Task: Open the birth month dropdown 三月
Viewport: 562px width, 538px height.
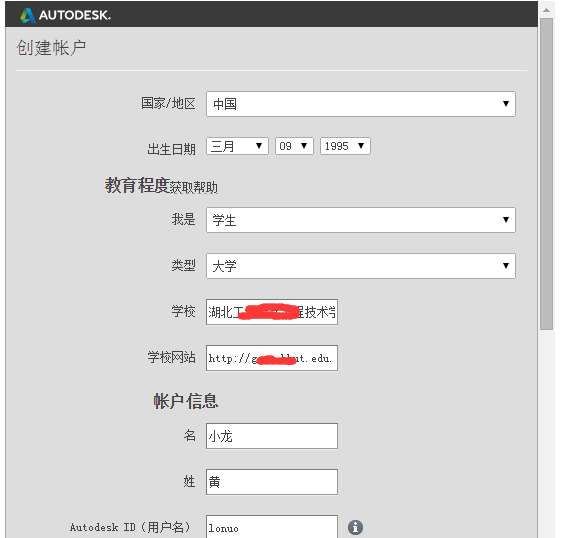Action: pyautogui.click(x=237, y=146)
